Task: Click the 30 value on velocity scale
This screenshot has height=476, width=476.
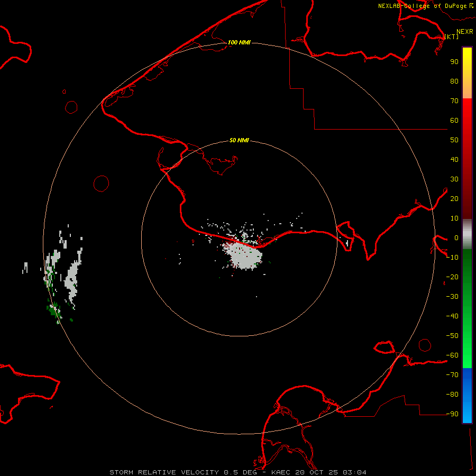Action: point(454,179)
